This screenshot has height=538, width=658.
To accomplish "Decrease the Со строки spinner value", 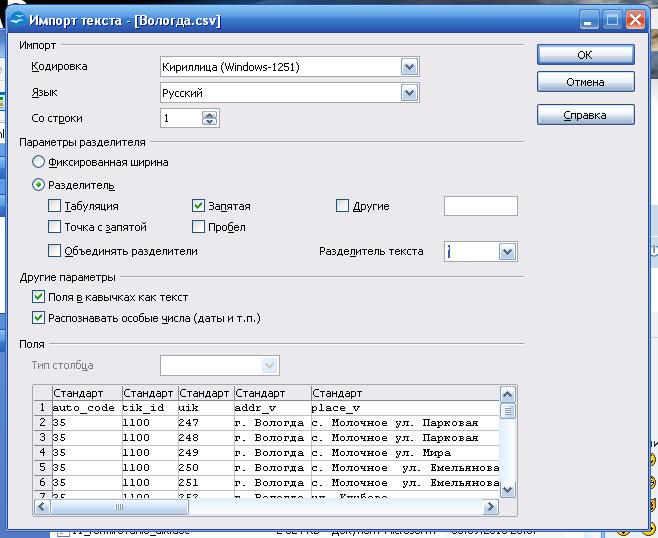I will coord(209,122).
